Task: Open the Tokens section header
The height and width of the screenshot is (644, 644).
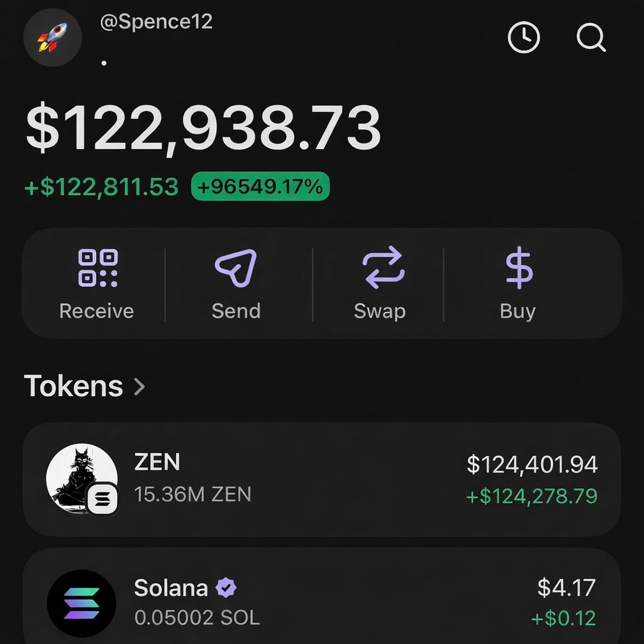Action: [x=74, y=386]
